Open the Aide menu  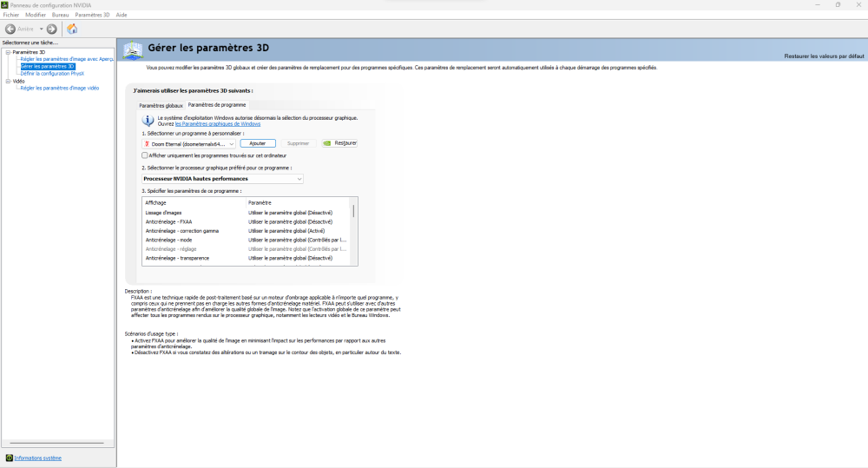122,15
